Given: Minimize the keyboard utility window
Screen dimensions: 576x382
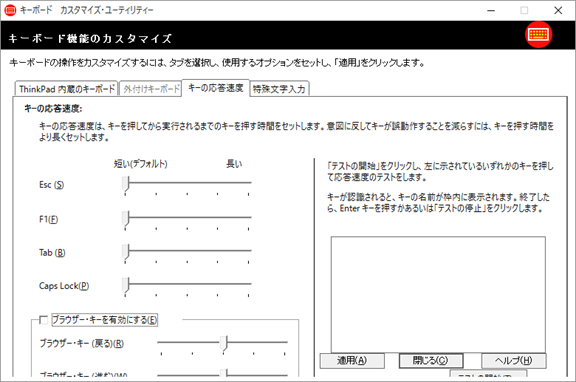Looking at the screenshot, I should click(x=491, y=11).
